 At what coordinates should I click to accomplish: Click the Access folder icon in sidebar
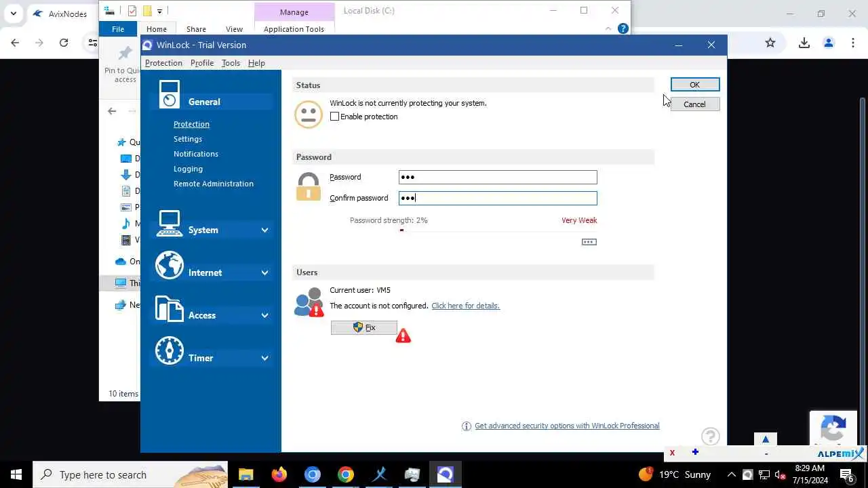170,308
